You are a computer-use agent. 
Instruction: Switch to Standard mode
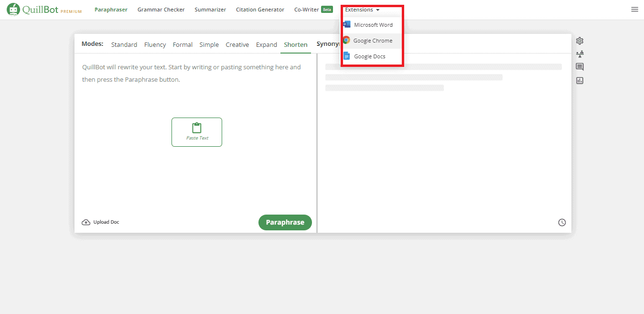click(124, 44)
